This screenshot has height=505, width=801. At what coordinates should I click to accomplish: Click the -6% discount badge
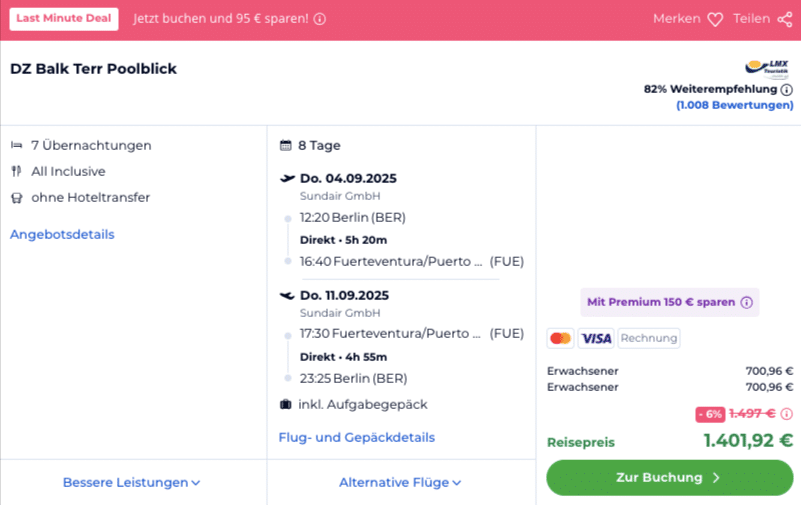click(710, 414)
